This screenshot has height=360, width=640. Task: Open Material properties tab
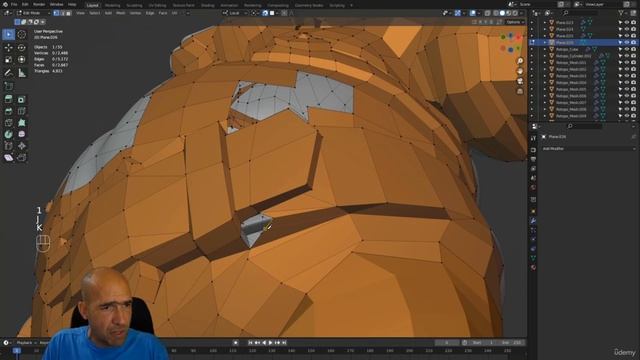(533, 268)
